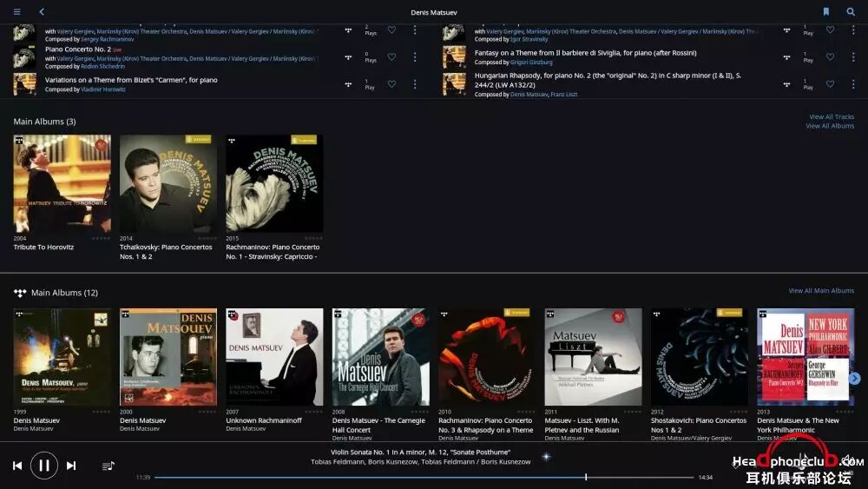Screen dimensions: 868x489
Task: Open Denis Matsuev & New York Philharmonic cover
Action: (x=806, y=357)
